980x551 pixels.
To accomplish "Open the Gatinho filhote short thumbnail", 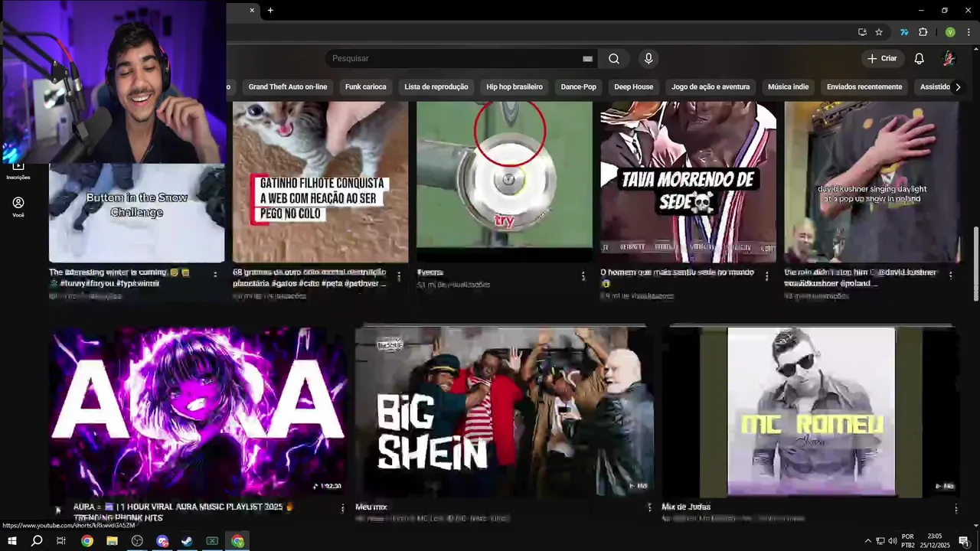I will tap(320, 182).
